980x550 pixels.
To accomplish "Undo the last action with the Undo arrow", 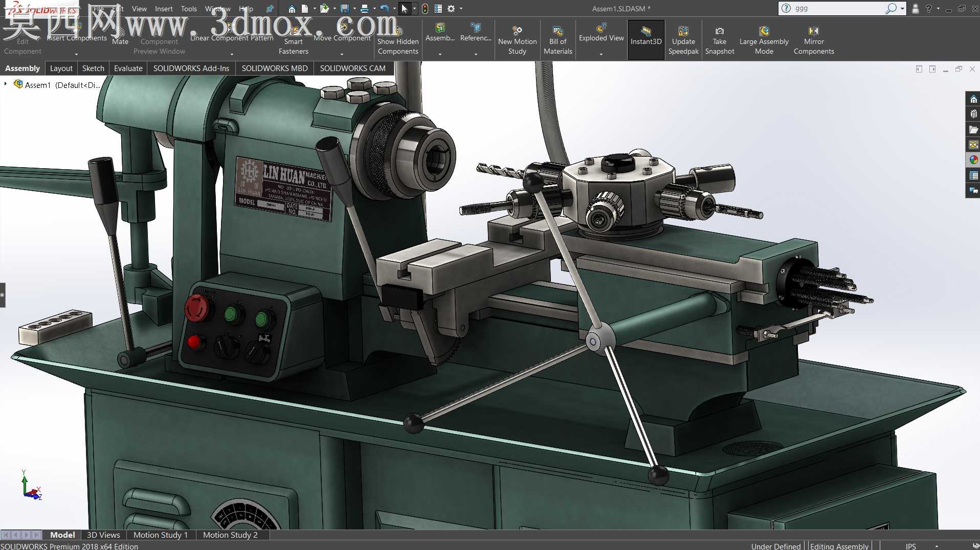I will click(x=384, y=9).
